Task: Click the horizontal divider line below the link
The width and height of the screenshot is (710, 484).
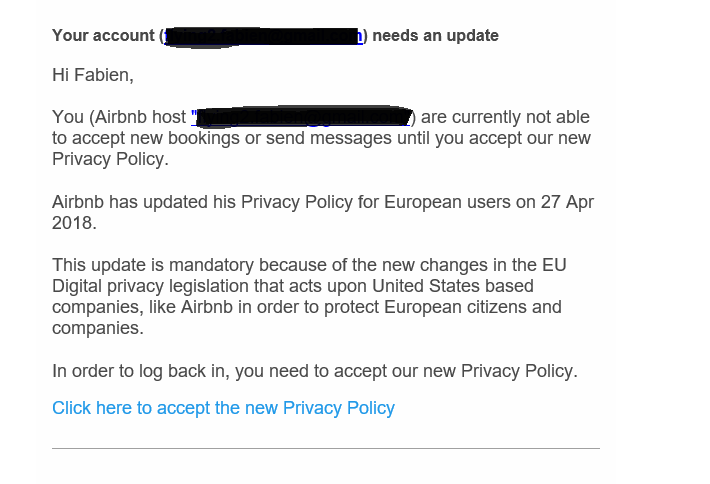Action: 325,448
